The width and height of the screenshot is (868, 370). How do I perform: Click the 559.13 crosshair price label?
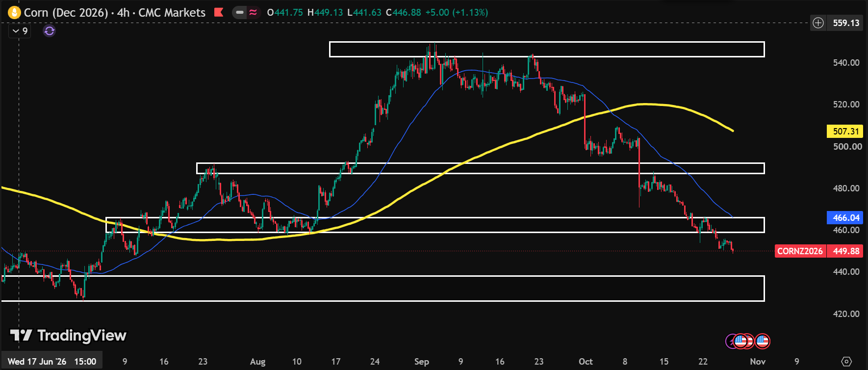(x=846, y=23)
